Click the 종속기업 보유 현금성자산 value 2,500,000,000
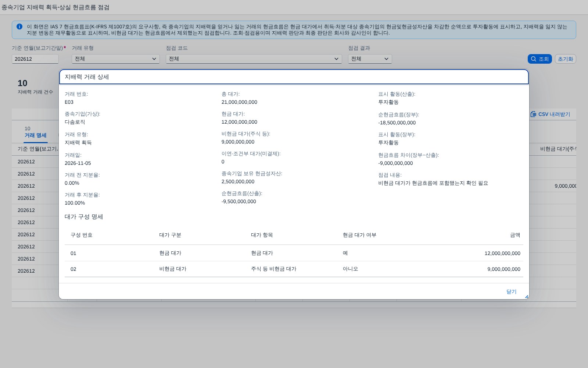This screenshot has width=588, height=368. [x=238, y=182]
